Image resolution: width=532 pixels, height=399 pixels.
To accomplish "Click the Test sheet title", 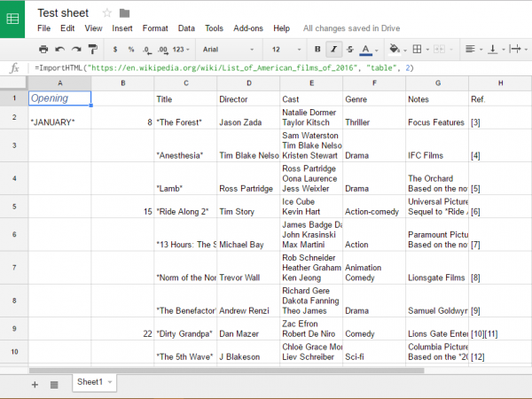I will click(x=63, y=13).
